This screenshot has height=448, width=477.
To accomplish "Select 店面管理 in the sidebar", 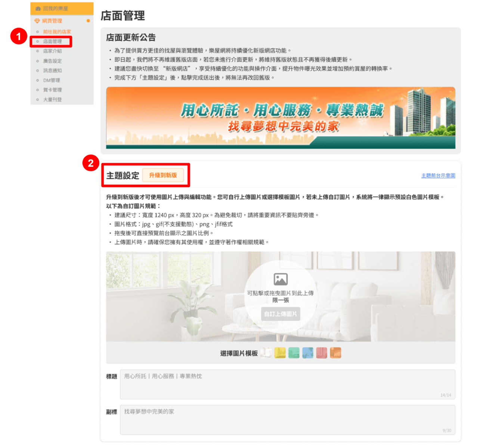I will (52, 41).
